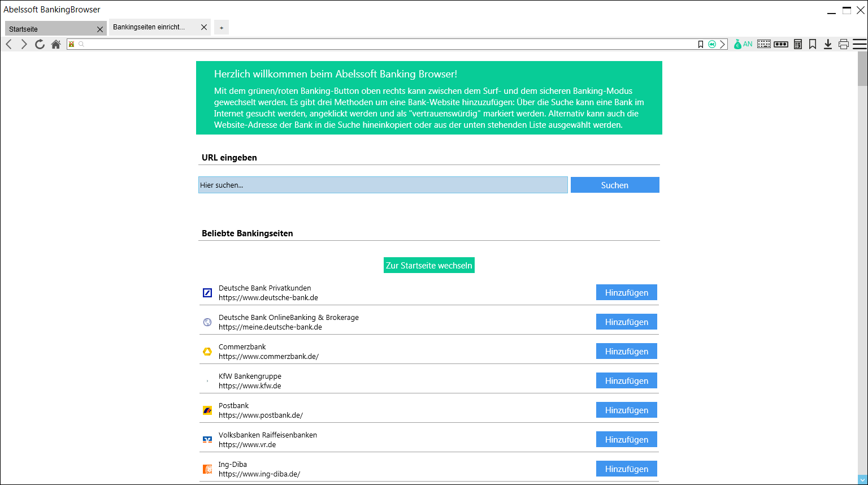Open a new tab with plus button

[222, 28]
